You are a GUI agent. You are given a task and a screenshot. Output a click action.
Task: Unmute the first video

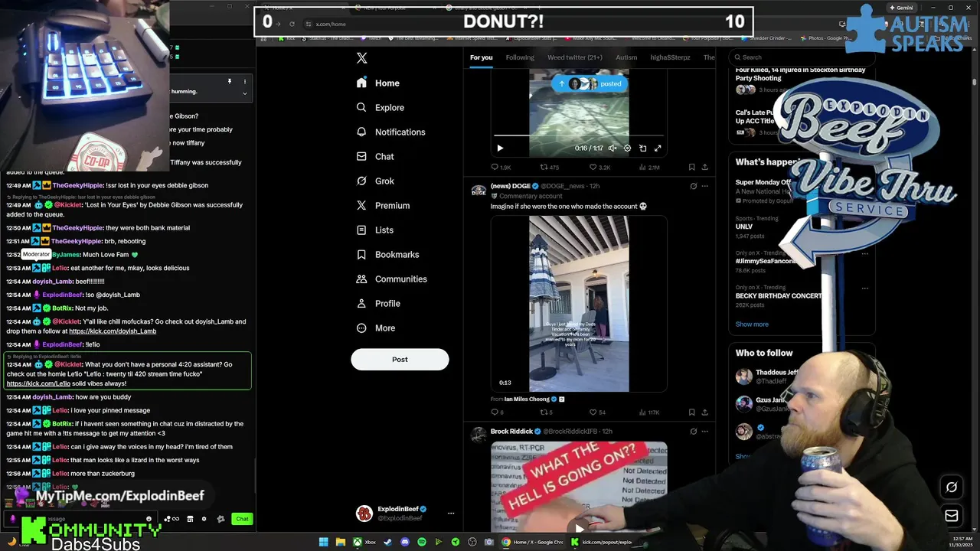pyautogui.click(x=612, y=148)
